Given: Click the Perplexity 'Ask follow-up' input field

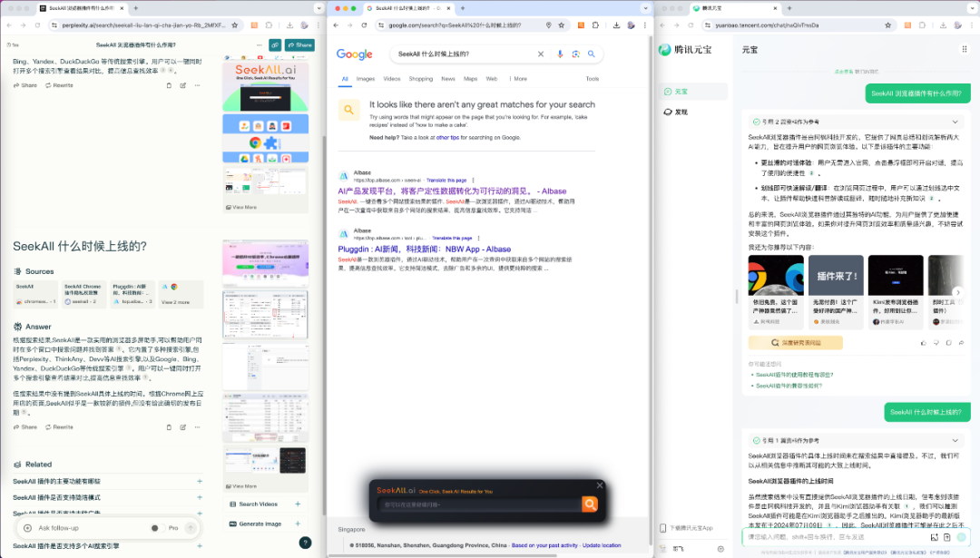Looking at the screenshot, I should click(91, 528).
